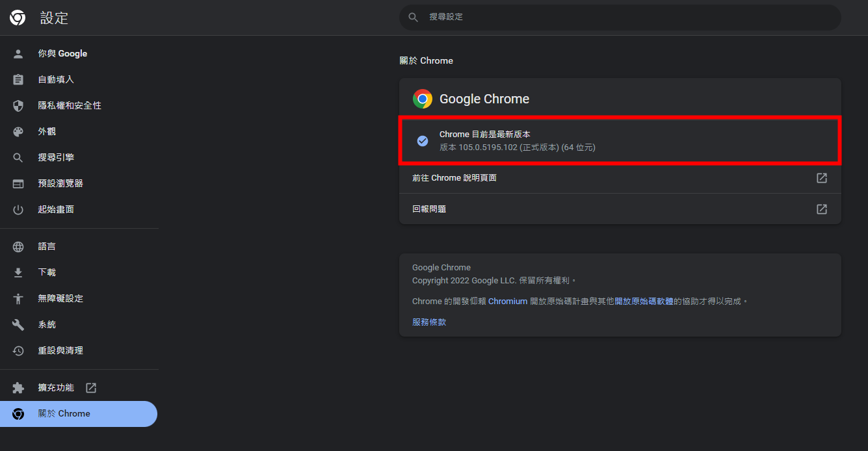Click the text Chrome 目前是最新版本

click(x=485, y=135)
